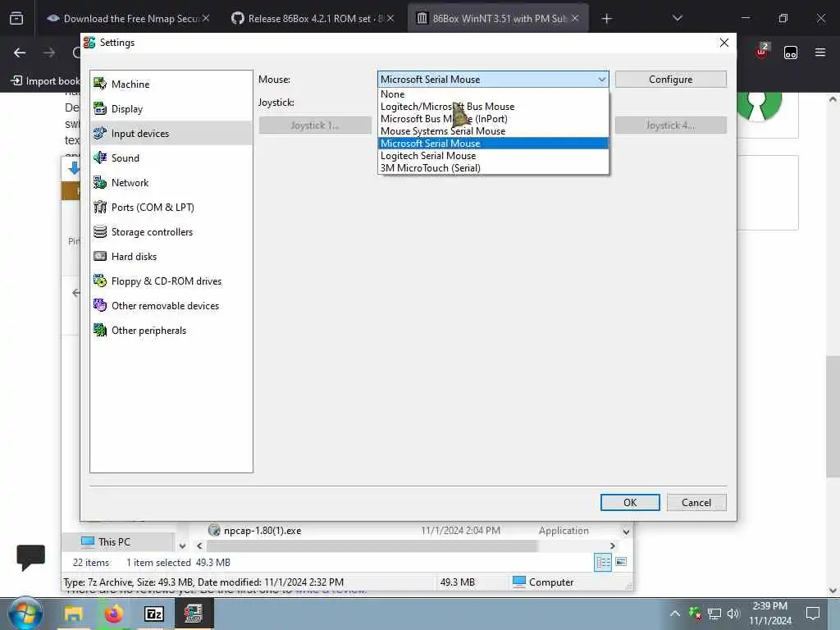The width and height of the screenshot is (840, 630).
Task: Show hidden system tray icons
Action: click(x=675, y=614)
